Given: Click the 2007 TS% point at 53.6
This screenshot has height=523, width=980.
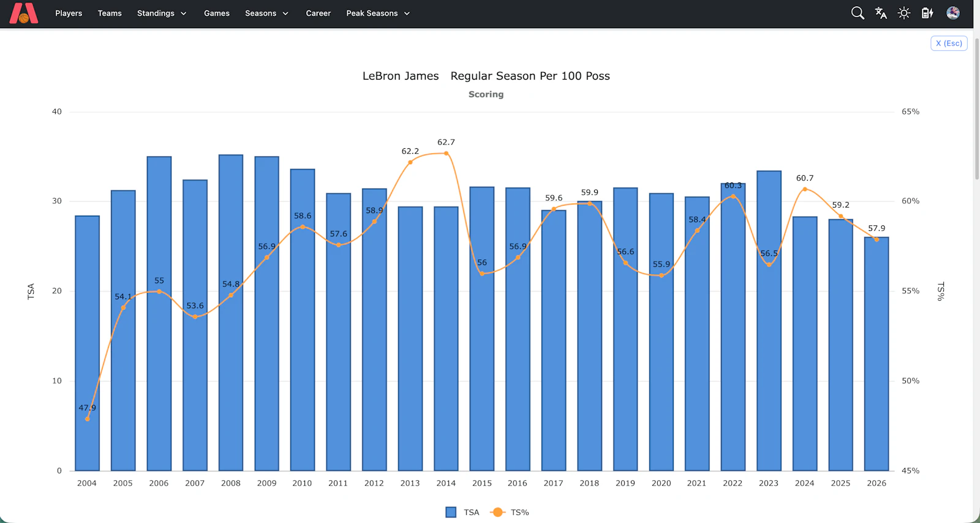Looking at the screenshot, I should tap(195, 317).
